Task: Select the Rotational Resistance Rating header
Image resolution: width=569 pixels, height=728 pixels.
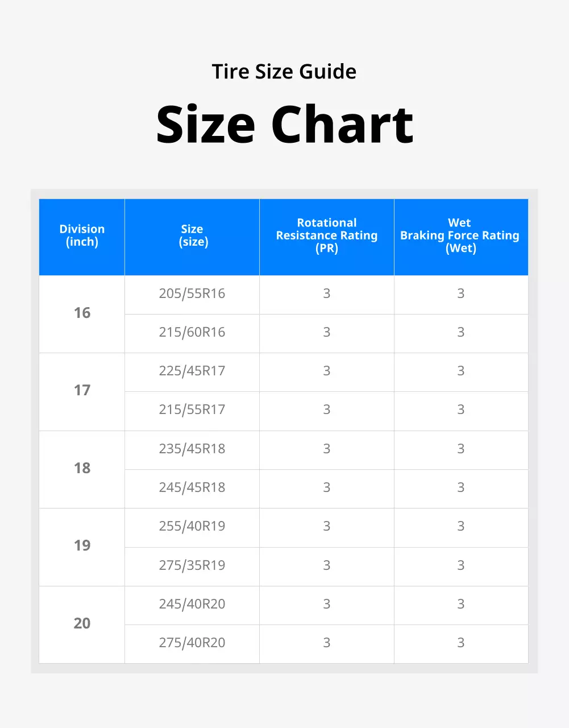Action: click(x=327, y=236)
